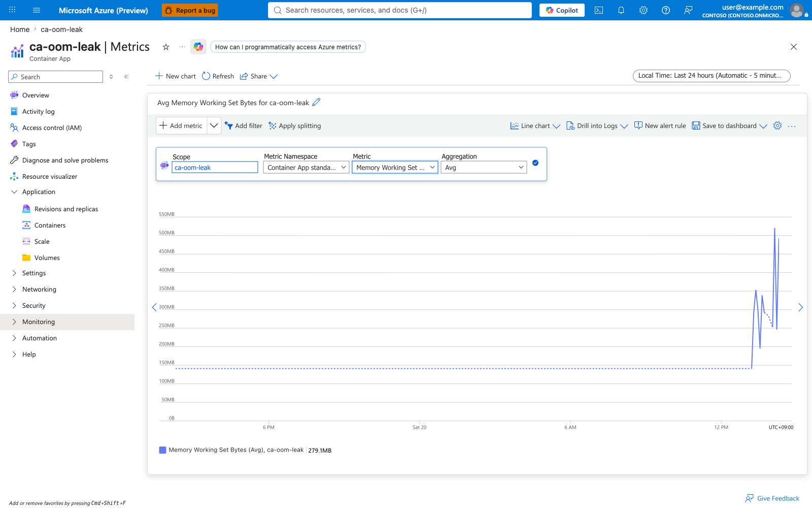Open the feedback icon in header

coord(688,10)
